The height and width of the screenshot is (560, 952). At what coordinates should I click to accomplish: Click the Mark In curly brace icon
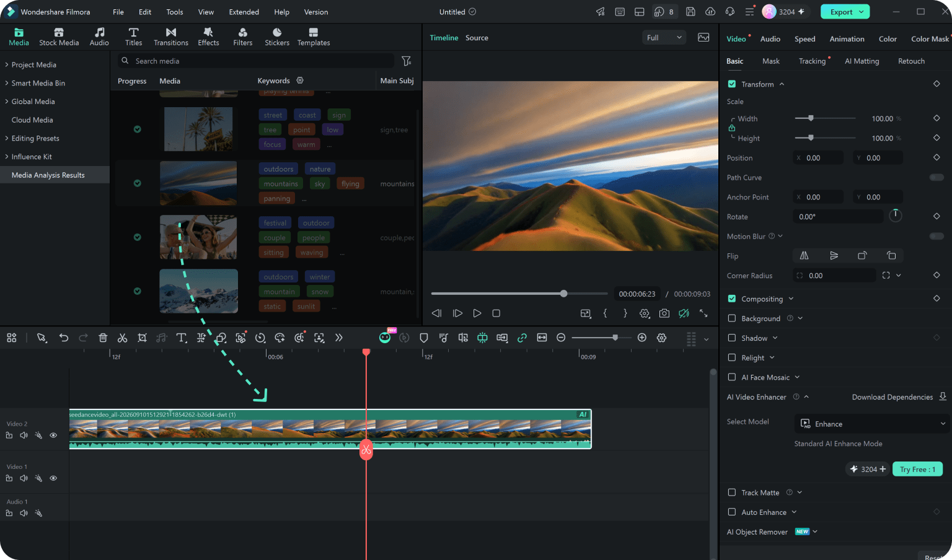pos(606,313)
